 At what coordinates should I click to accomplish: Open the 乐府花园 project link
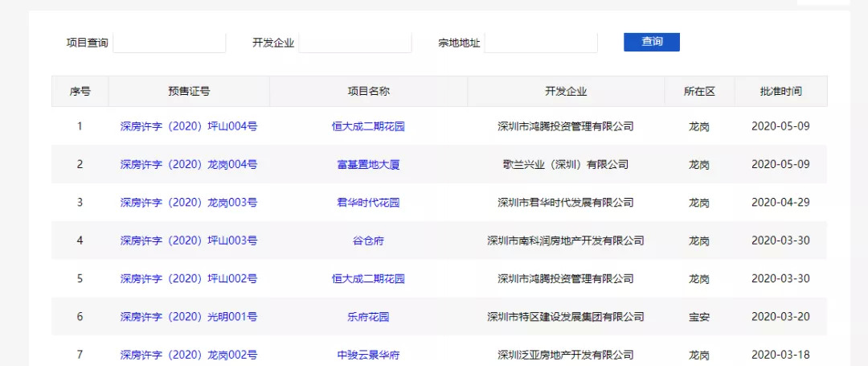[368, 317]
